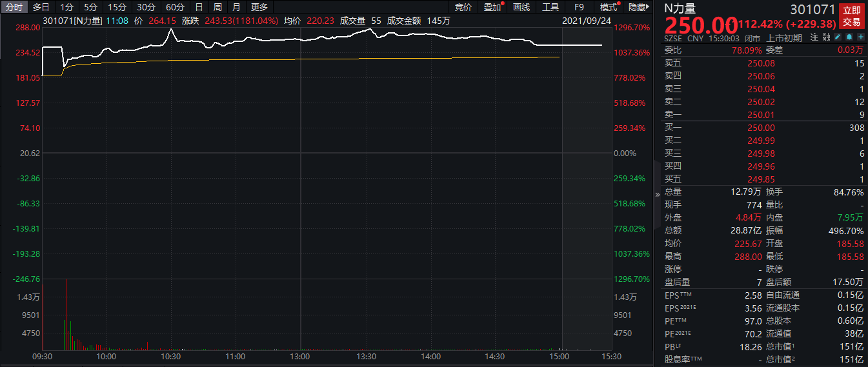The width and height of the screenshot is (868, 367).
Task: Click the pencil edit icon near stock header
Action: [838, 38]
